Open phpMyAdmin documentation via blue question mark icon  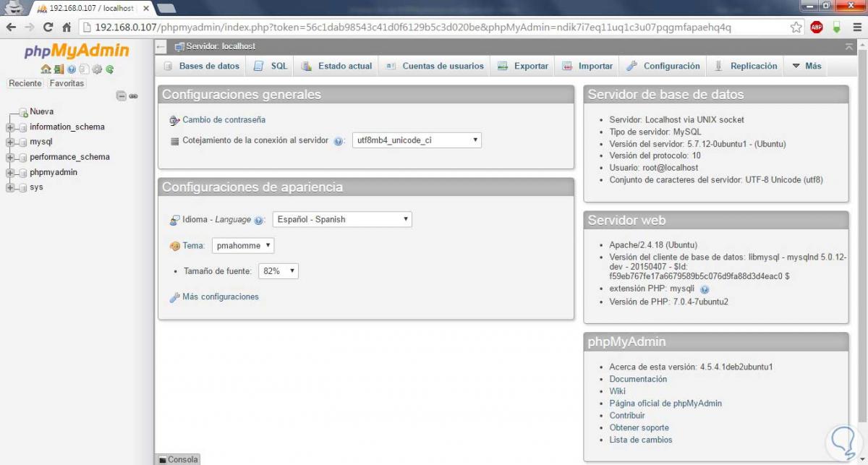pos(71,69)
